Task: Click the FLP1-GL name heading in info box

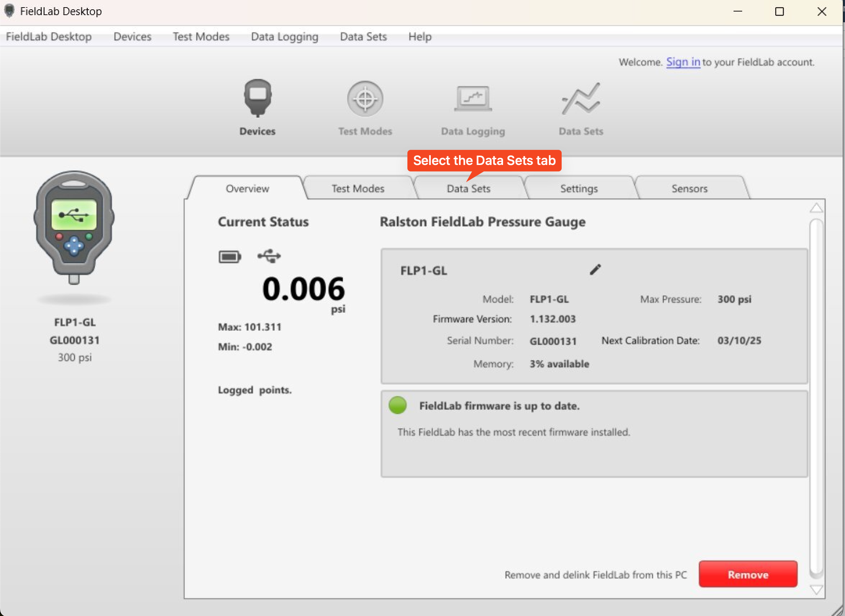Action: tap(424, 271)
